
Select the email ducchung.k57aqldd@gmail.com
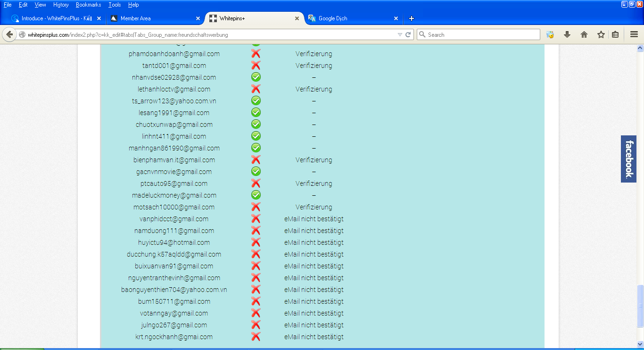(174, 254)
